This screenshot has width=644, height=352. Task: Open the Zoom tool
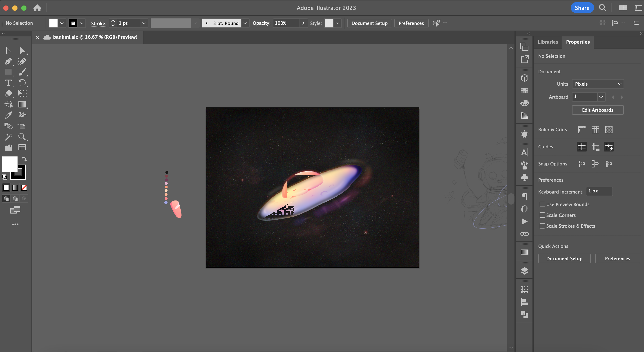(22, 137)
